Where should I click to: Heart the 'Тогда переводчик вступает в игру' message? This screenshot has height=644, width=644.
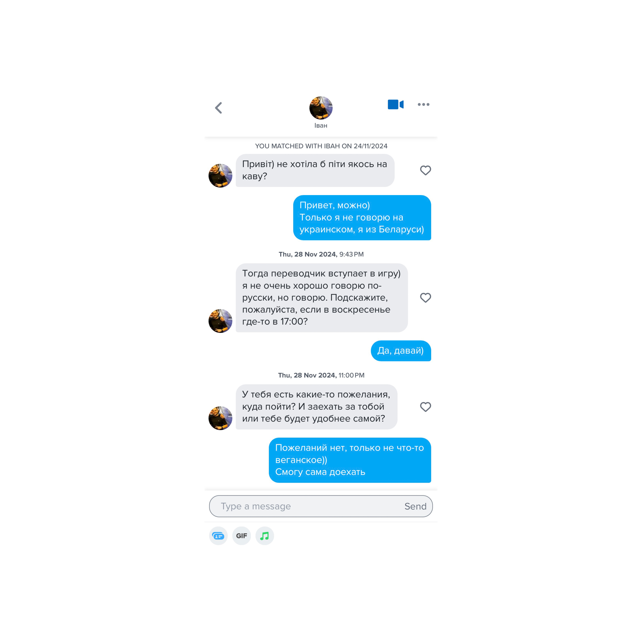[425, 298]
